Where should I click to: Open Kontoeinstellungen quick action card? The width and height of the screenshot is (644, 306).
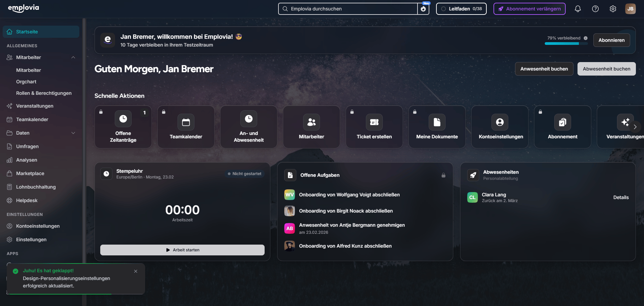point(500,127)
